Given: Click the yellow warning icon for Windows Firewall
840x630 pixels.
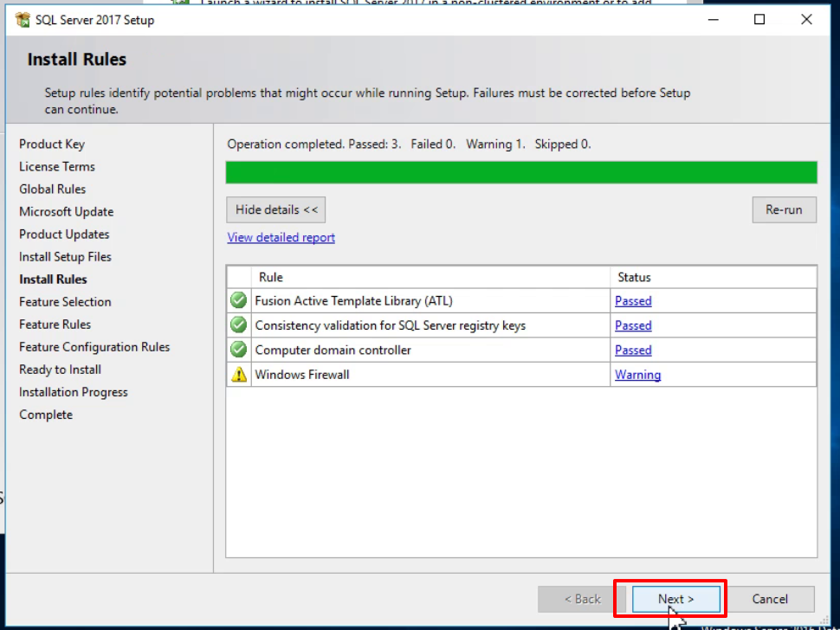Looking at the screenshot, I should coord(238,374).
